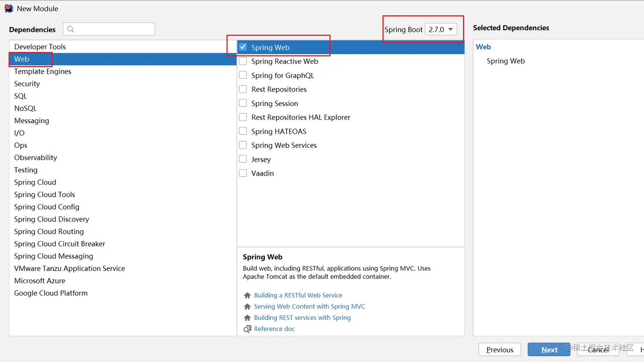Viewport: 644px width, 362px height.
Task: Select Spring Web under Selected Dependencies
Action: [x=506, y=61]
